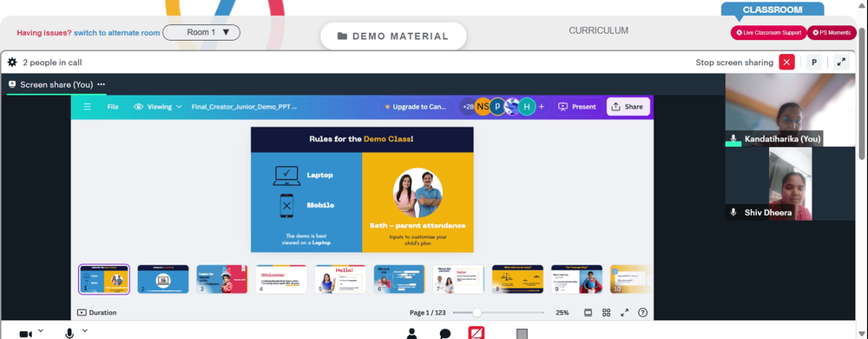The width and height of the screenshot is (868, 339).
Task: Select slide thumbnail 3
Action: 222,279
